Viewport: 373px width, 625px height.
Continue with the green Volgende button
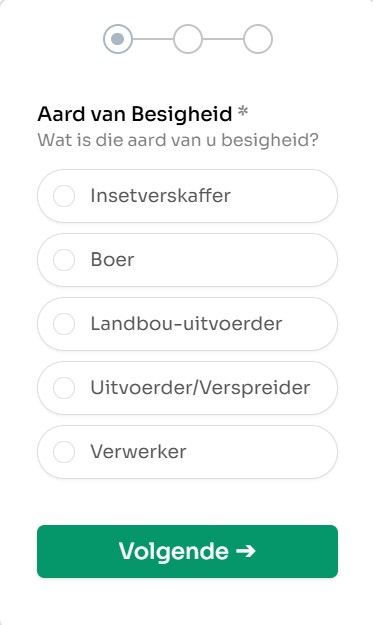(x=187, y=551)
